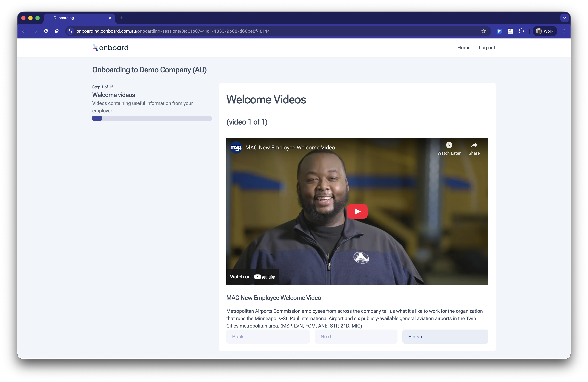Open the browser extensions puzzle icon

tap(522, 31)
